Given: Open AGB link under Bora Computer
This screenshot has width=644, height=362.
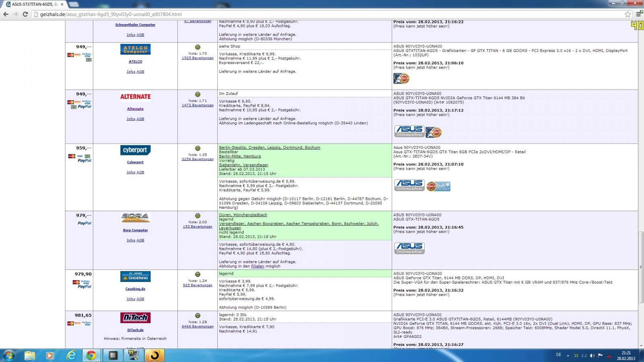Looking at the screenshot, I should (140, 241).
